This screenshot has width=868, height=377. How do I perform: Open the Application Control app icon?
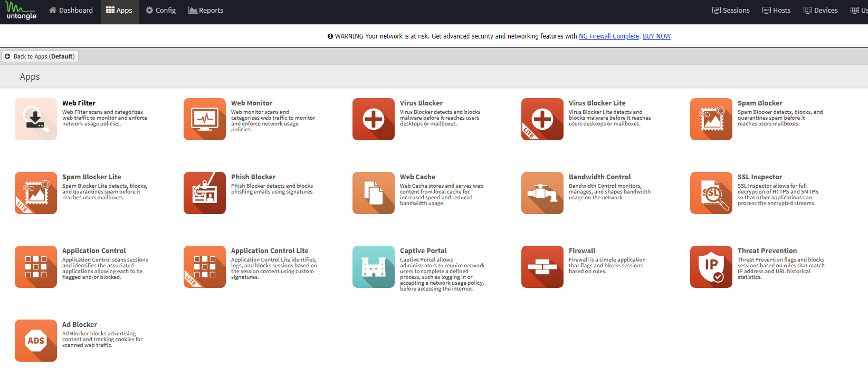click(36, 267)
